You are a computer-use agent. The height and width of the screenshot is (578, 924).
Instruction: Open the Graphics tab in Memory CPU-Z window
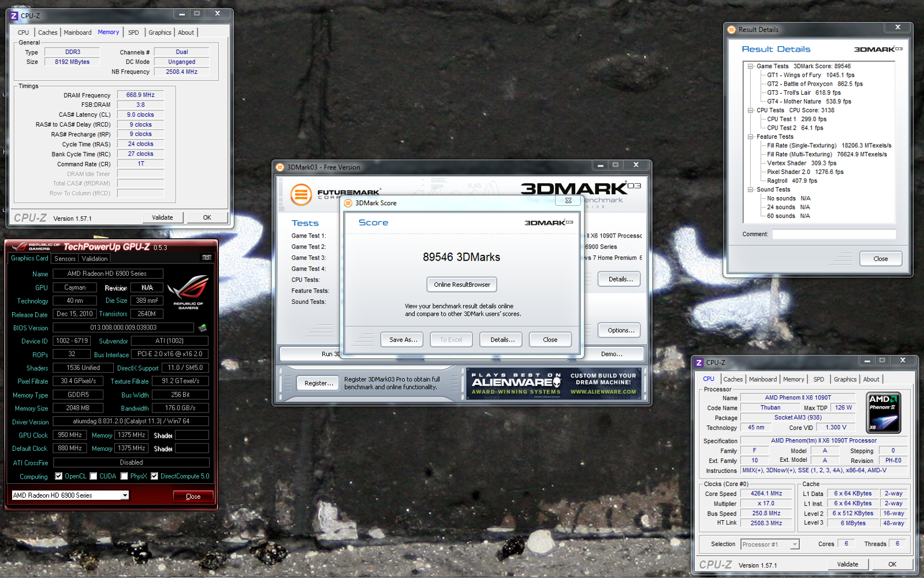click(159, 33)
